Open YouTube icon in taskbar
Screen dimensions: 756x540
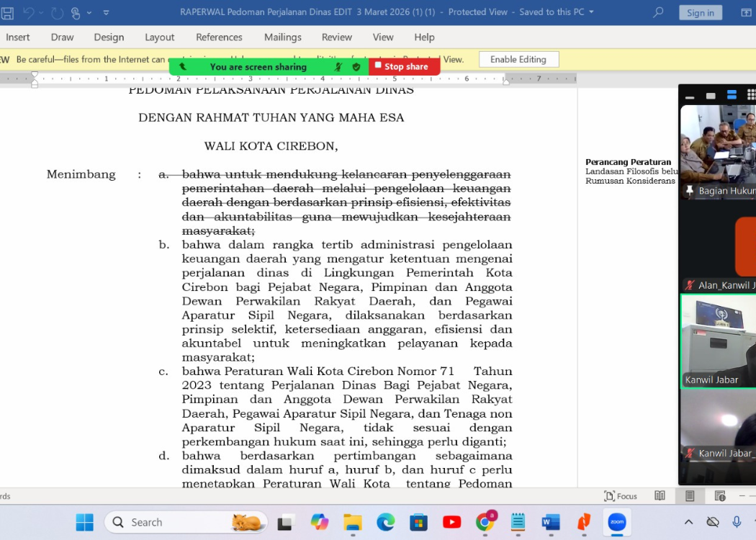point(452,522)
